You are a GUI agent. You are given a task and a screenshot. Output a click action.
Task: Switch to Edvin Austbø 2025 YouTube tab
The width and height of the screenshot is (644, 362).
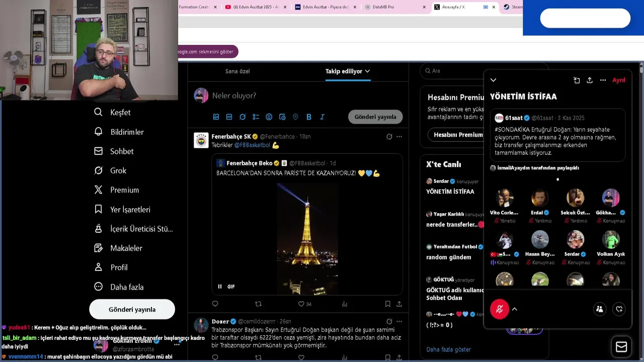256,7
